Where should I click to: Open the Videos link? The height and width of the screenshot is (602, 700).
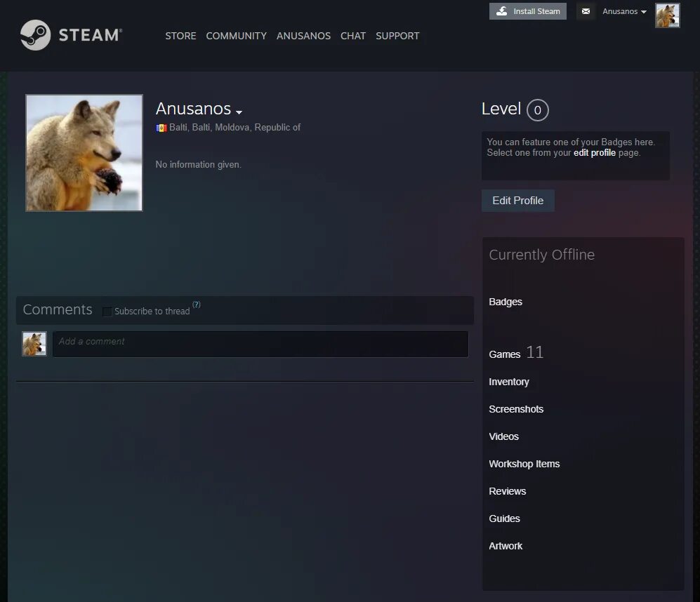click(x=503, y=436)
